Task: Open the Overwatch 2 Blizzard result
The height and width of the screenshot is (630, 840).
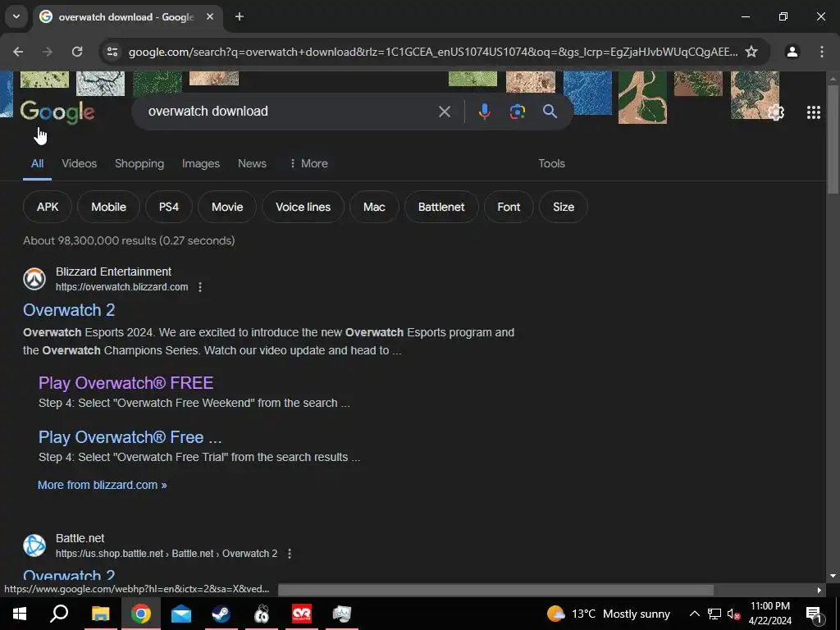Action: click(69, 310)
